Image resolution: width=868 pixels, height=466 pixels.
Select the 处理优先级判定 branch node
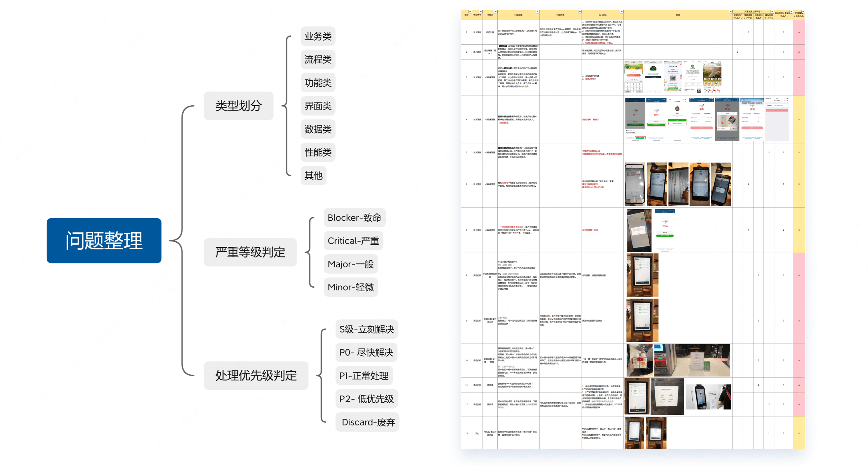256,375
